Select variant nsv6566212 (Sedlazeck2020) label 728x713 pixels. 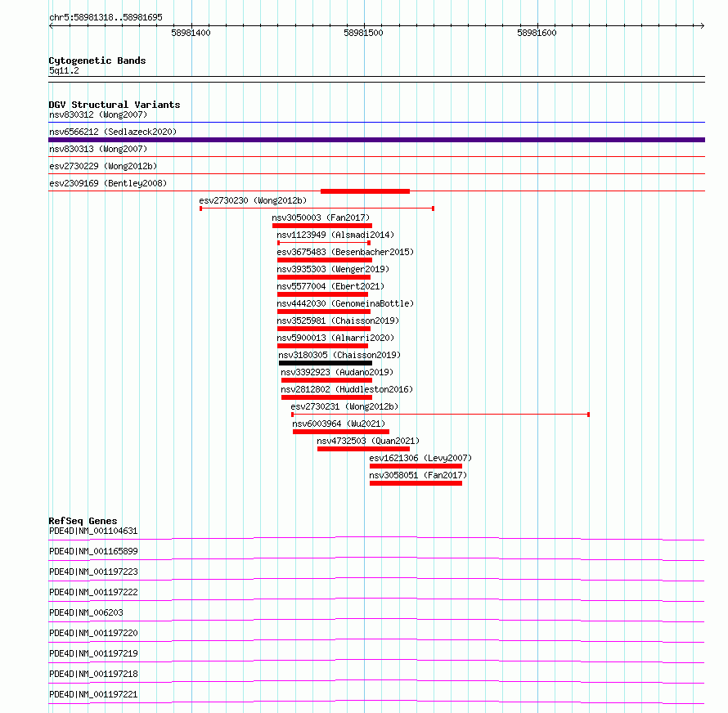click(113, 132)
